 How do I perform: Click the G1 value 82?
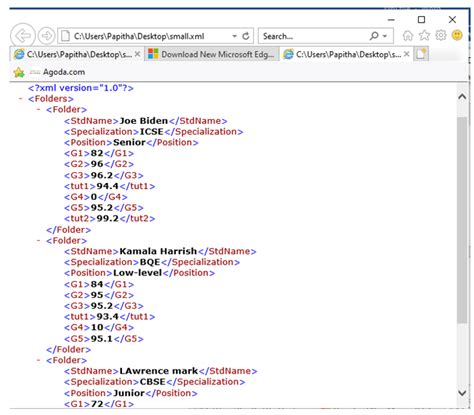coord(97,153)
